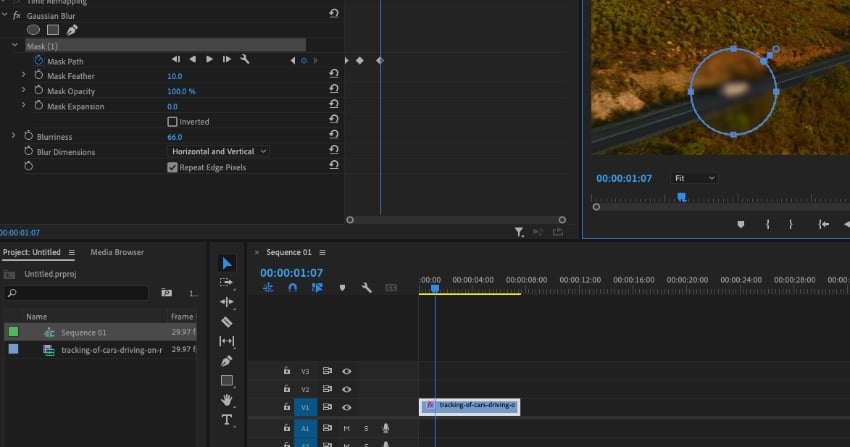Screen dimensions: 850x447
Task: Select the free draw bezier pen mask
Action: tap(72, 30)
